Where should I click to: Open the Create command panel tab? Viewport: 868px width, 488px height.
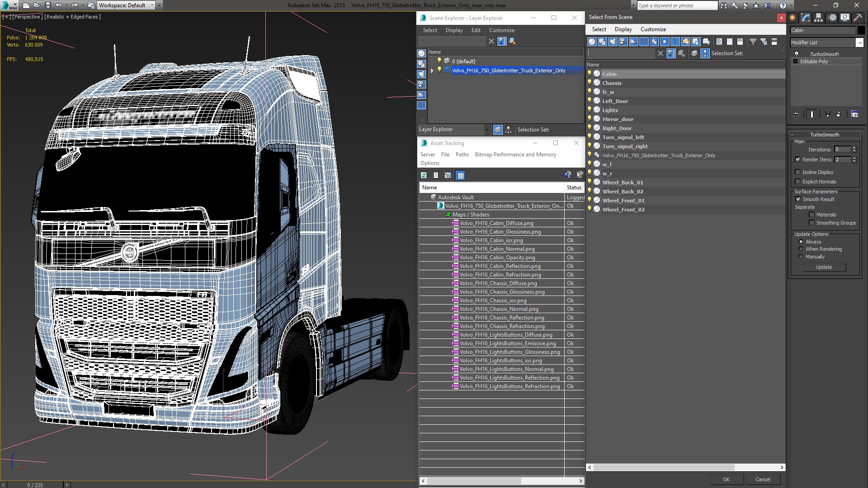click(x=793, y=18)
